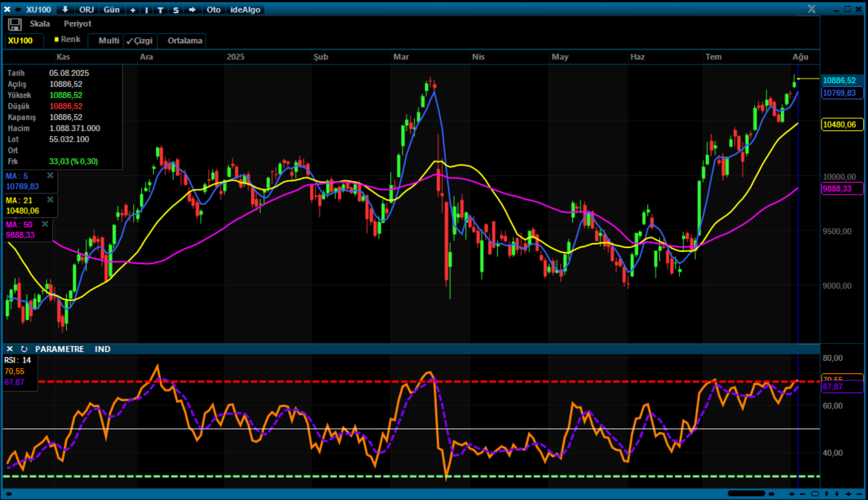
Task: Select the I tool button
Action: (x=146, y=10)
